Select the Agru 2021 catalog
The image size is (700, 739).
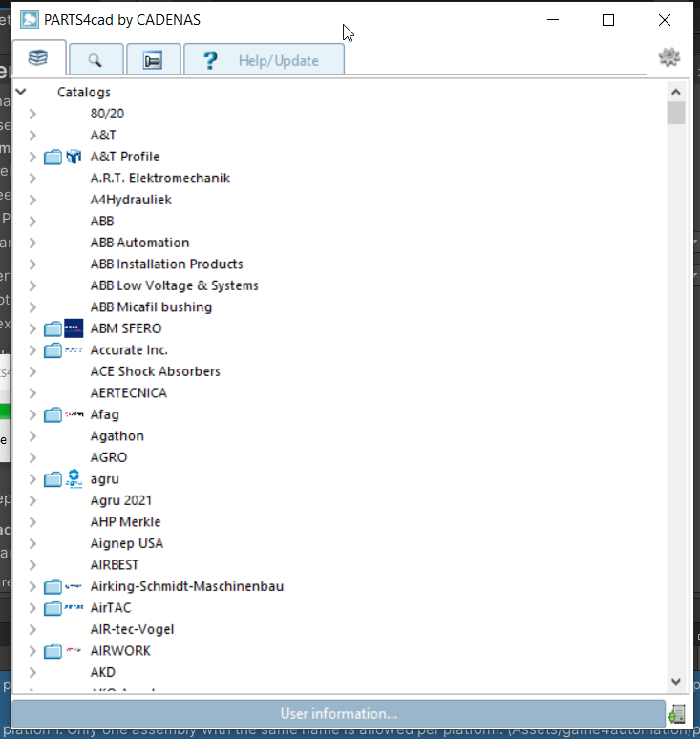(121, 500)
